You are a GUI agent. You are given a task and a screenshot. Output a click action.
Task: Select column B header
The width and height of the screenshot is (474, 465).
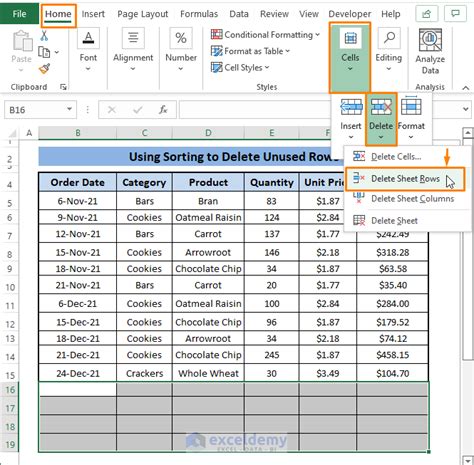(x=78, y=133)
